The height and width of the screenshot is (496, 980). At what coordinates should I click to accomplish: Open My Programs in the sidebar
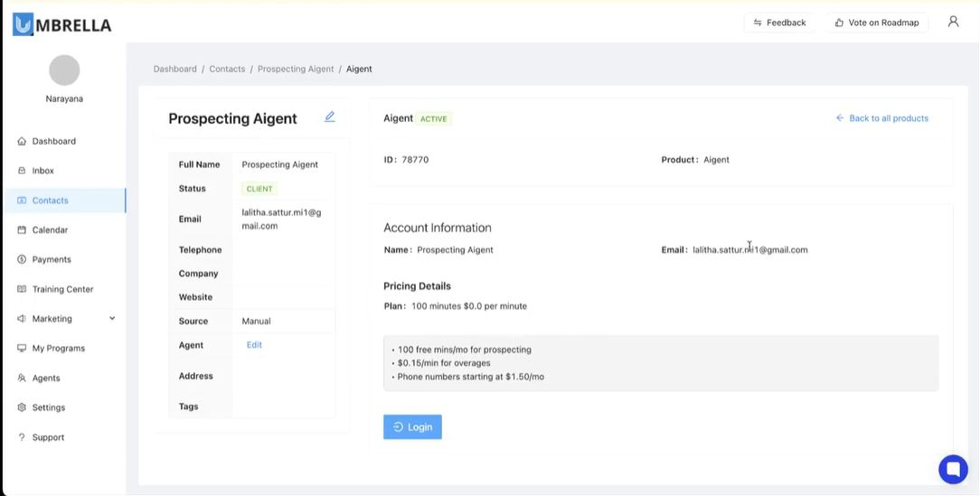(59, 348)
